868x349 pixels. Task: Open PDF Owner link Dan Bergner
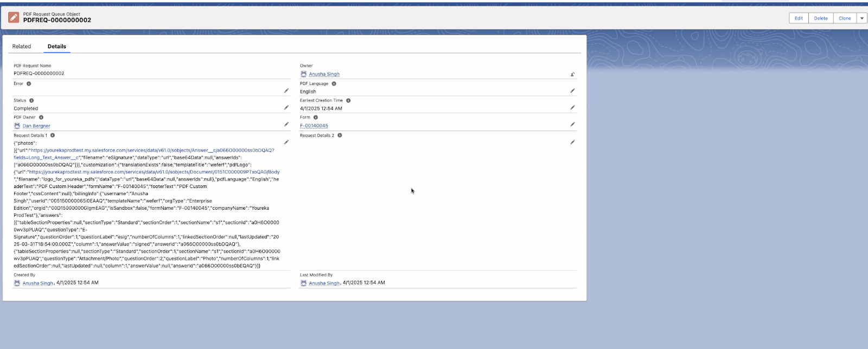[36, 126]
